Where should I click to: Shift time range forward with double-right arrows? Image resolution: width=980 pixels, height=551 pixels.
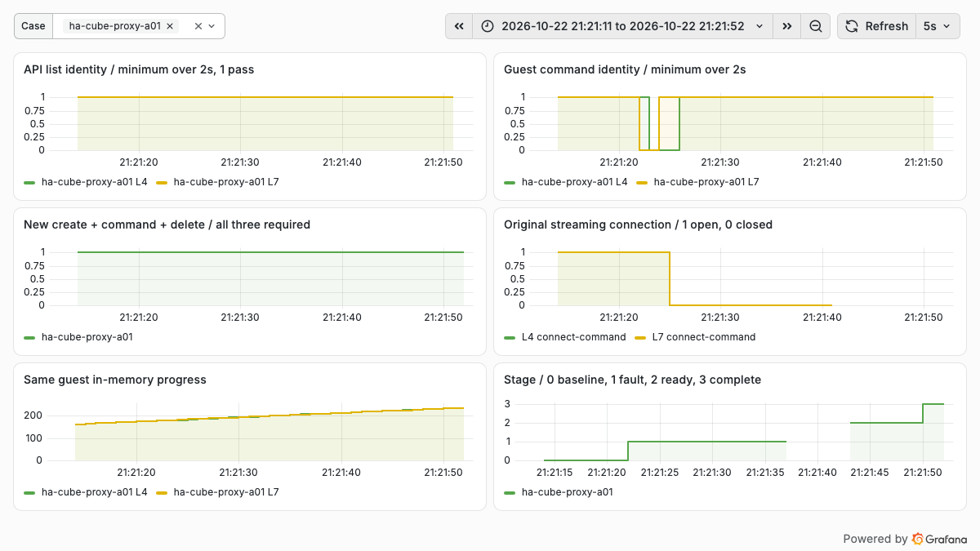(786, 26)
